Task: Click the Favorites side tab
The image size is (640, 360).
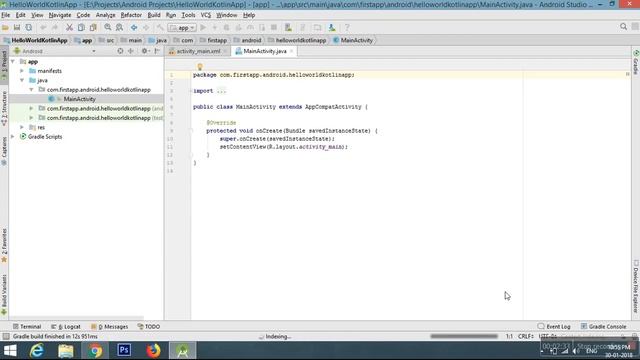Action: (4, 246)
